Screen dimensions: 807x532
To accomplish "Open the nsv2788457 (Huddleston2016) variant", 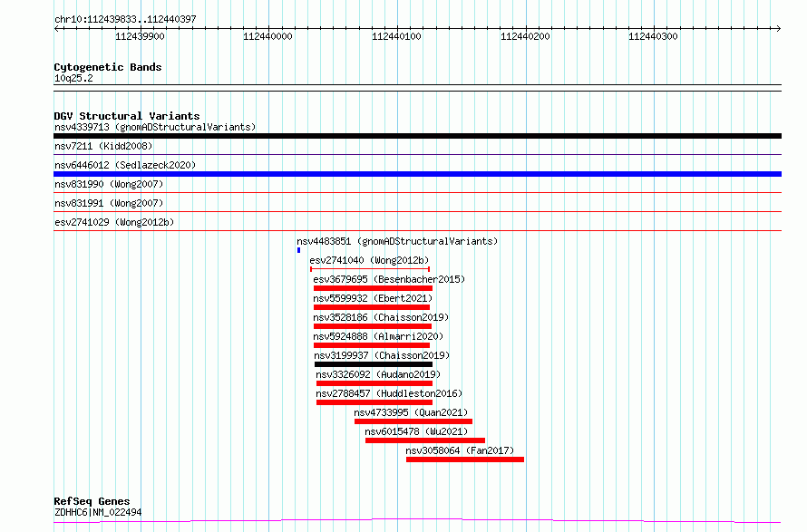I will click(x=389, y=393).
